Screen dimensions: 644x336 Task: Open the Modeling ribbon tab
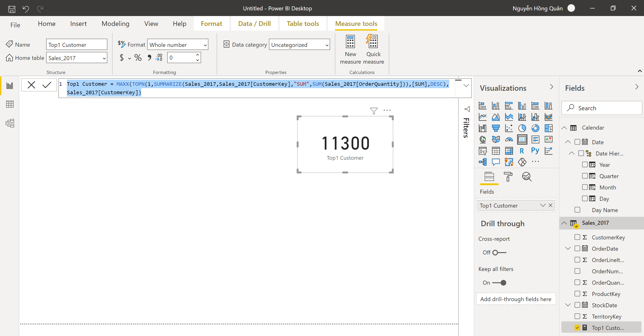(x=116, y=24)
